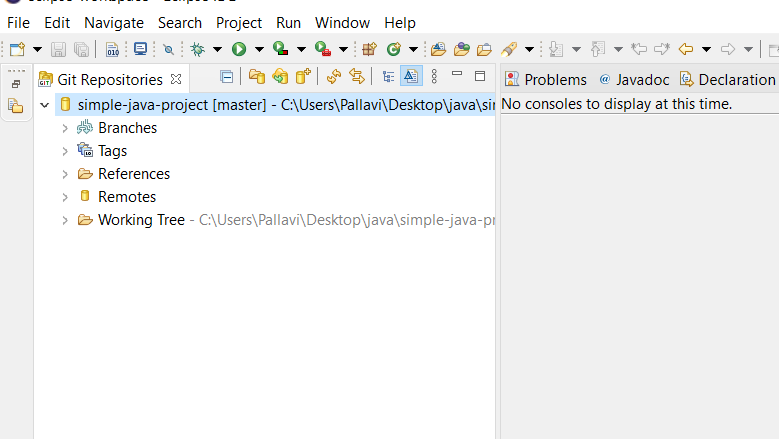Image resolution: width=779 pixels, height=439 pixels.
Task: Open the Search flashlight dropdown arrow
Action: [x=529, y=49]
